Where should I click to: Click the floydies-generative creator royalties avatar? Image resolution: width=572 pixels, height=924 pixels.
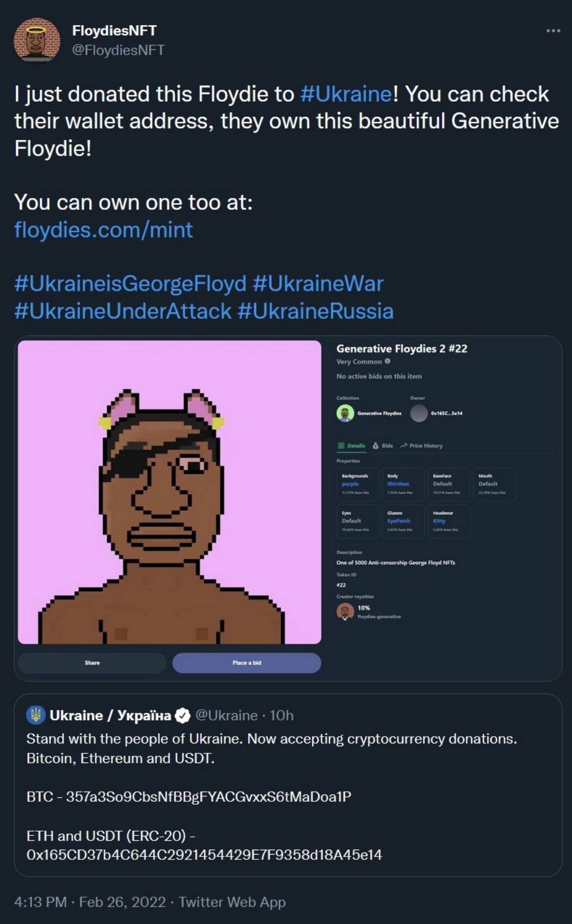[x=345, y=611]
